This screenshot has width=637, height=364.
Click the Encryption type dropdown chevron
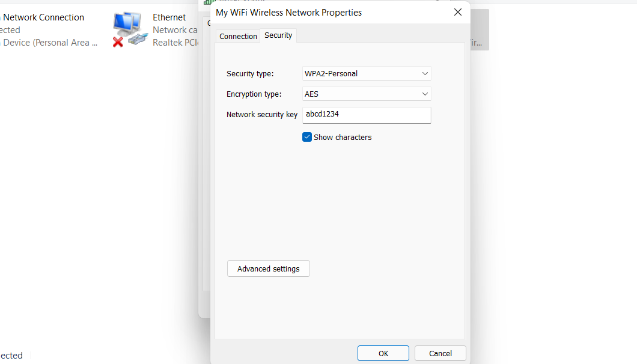pos(425,94)
